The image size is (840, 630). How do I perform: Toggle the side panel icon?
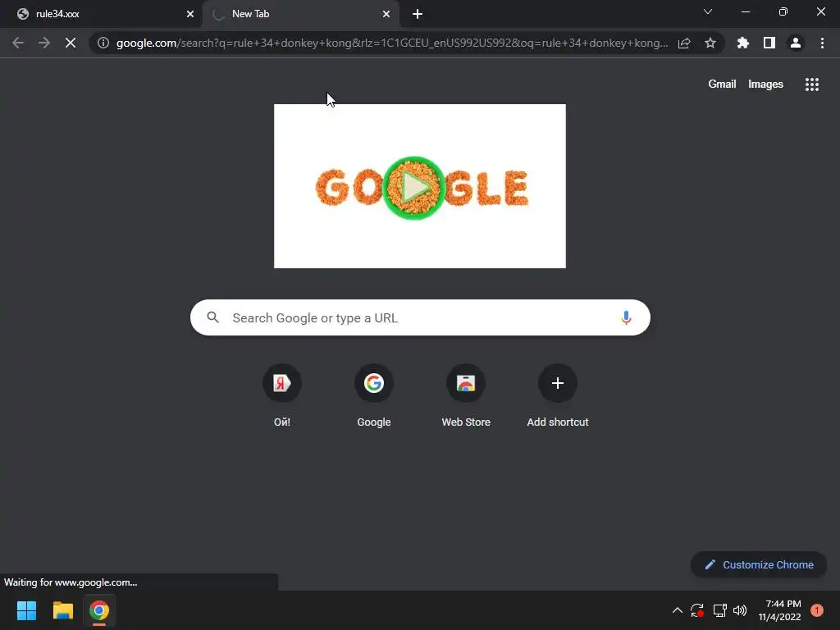[x=769, y=43]
